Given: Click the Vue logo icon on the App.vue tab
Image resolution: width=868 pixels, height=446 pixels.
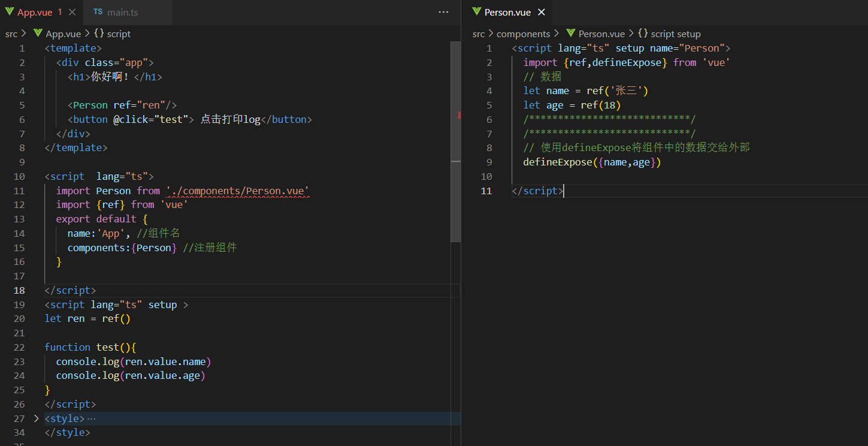Looking at the screenshot, I should pos(10,12).
